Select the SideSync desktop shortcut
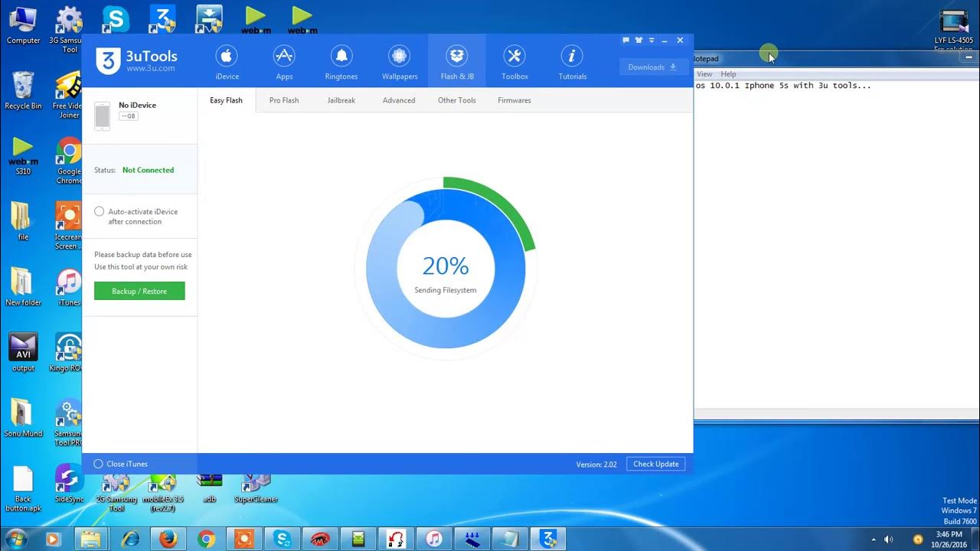This screenshot has width=980, height=551. tap(69, 484)
